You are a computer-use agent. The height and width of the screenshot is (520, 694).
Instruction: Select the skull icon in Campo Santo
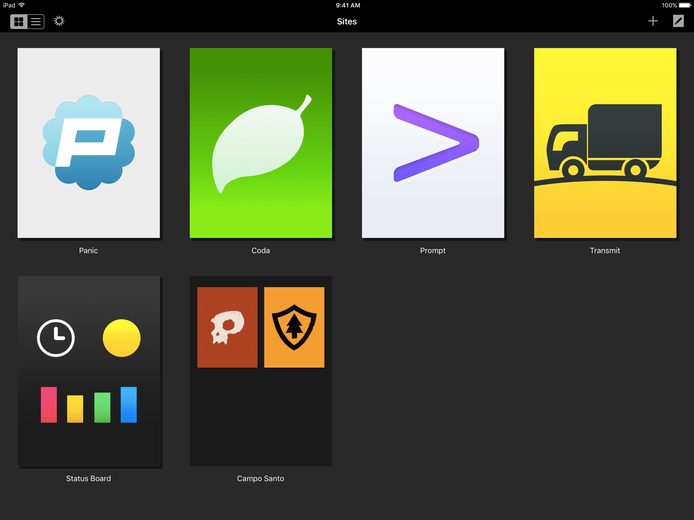pyautogui.click(x=227, y=327)
